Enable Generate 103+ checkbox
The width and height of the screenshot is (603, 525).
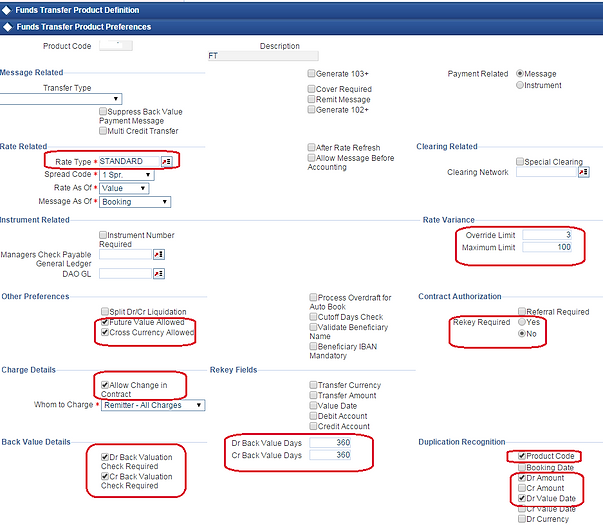311,73
